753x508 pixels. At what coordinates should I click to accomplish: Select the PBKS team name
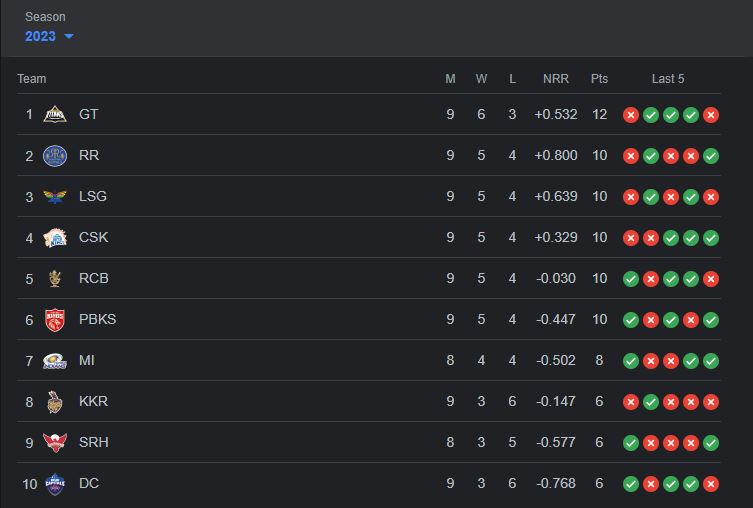click(x=98, y=320)
